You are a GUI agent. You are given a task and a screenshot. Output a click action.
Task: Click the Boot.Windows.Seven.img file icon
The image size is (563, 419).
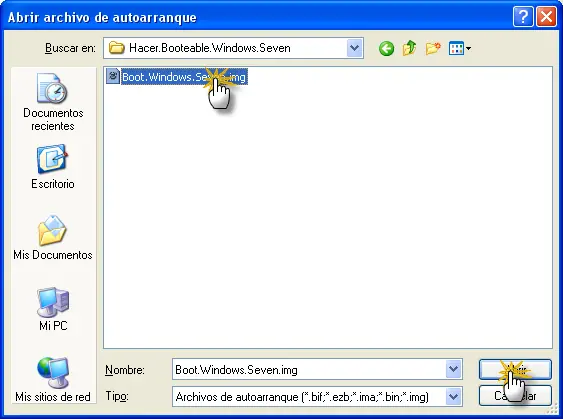[x=113, y=76]
